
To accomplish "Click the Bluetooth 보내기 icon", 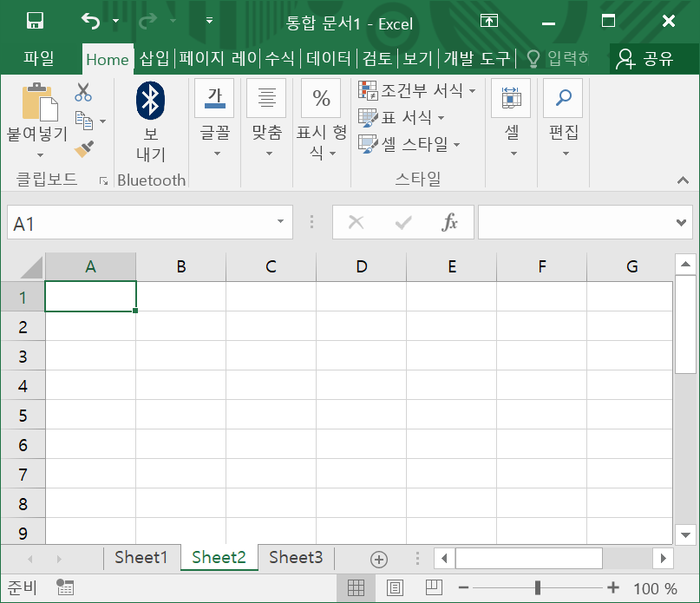I will [150, 101].
